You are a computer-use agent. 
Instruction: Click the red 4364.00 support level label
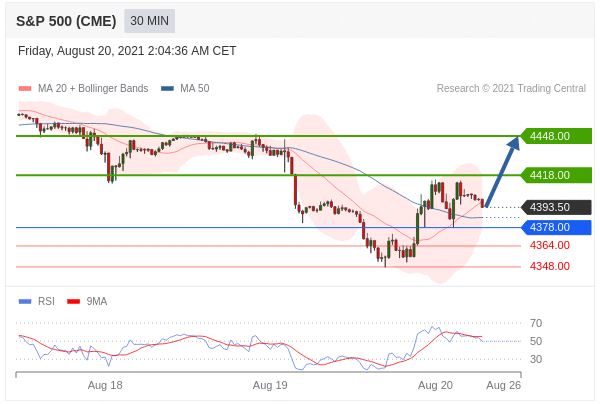[549, 245]
